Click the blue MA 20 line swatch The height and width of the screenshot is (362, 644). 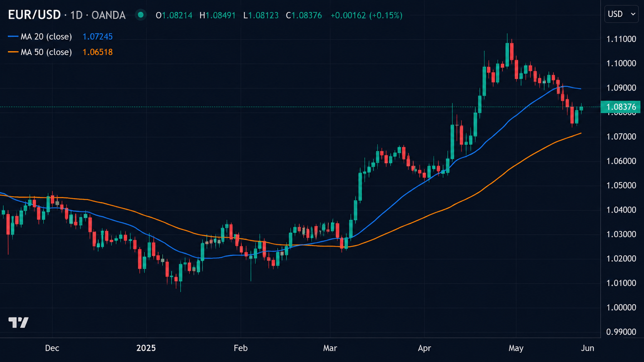[13, 37]
